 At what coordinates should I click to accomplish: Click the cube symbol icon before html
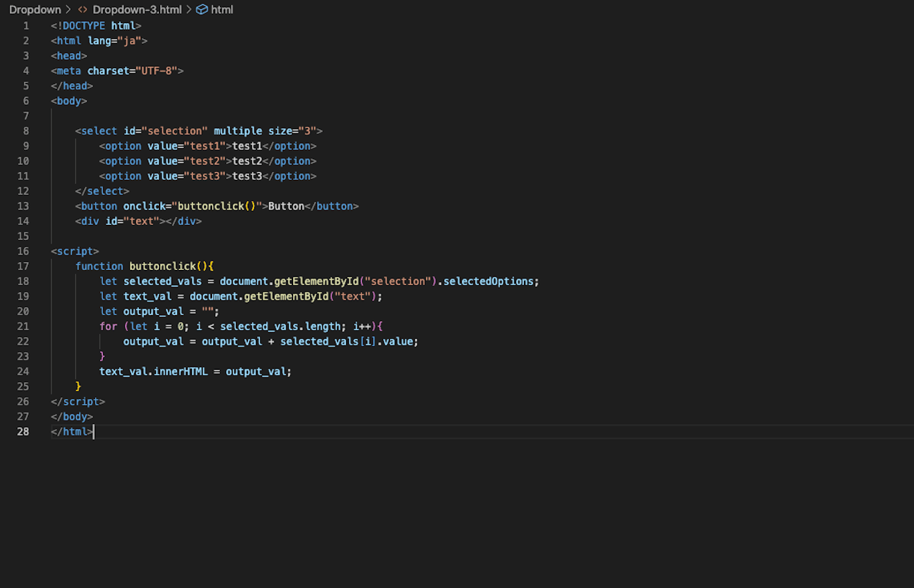pos(202,10)
